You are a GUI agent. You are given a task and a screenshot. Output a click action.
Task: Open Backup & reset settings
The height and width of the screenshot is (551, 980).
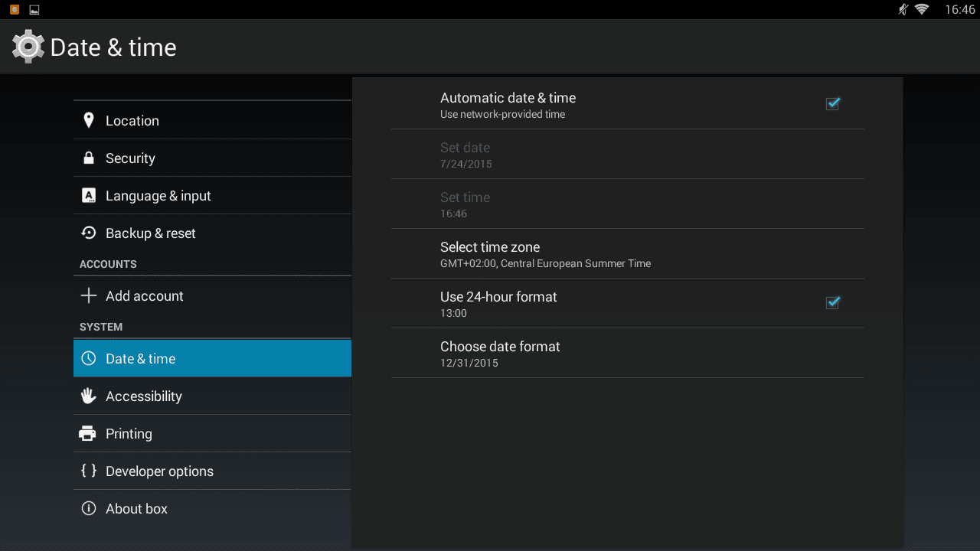(212, 233)
